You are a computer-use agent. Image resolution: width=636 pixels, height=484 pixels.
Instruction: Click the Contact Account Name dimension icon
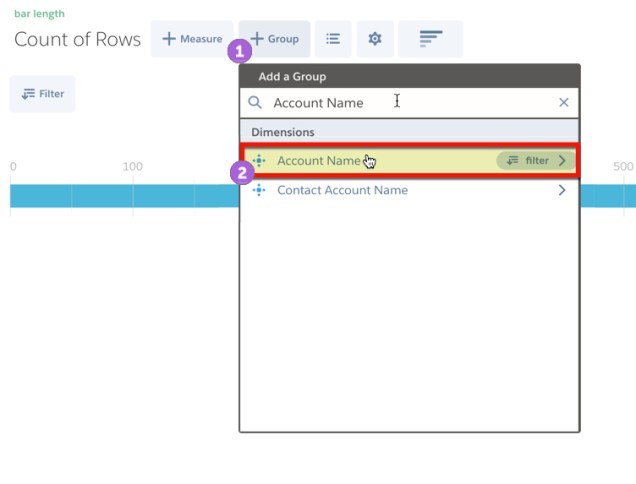(x=259, y=190)
